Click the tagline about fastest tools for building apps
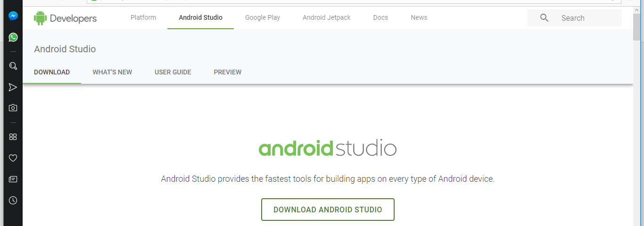Viewport: 644px width, 226px height. click(328, 179)
